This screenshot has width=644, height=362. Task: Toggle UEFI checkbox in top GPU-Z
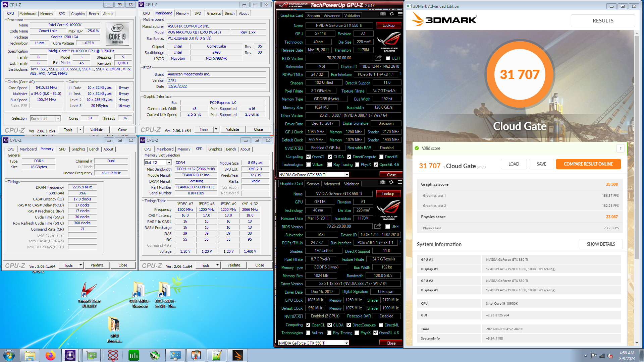pyautogui.click(x=388, y=58)
